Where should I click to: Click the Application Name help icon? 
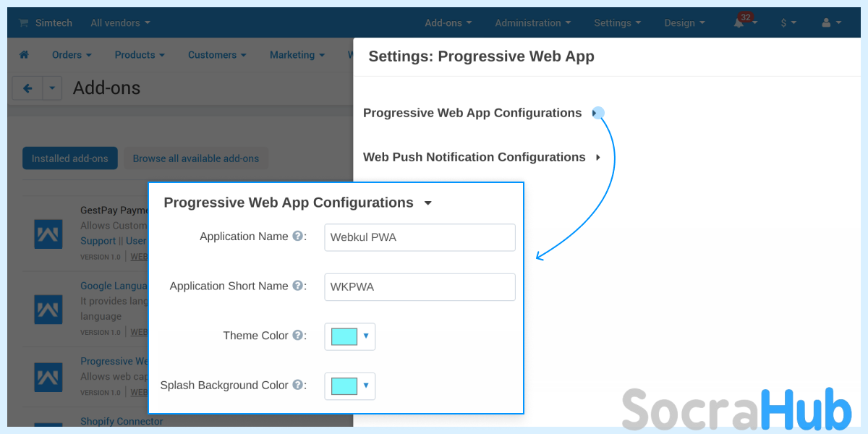297,237
